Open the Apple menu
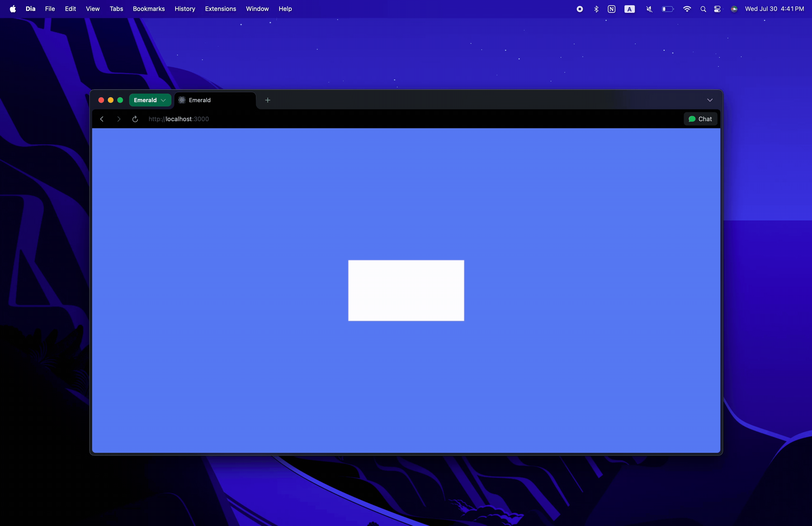The width and height of the screenshot is (812, 526). 13,9
